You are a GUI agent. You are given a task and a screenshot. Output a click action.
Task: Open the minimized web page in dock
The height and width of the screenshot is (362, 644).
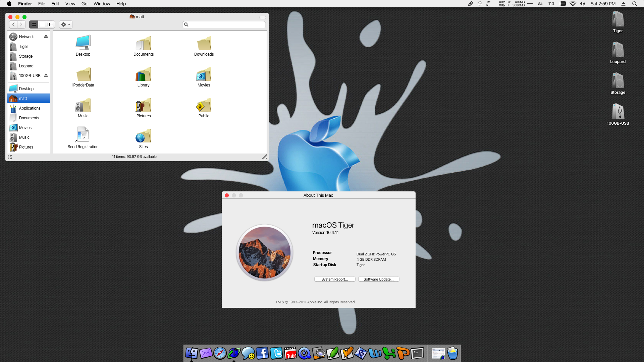(438, 353)
